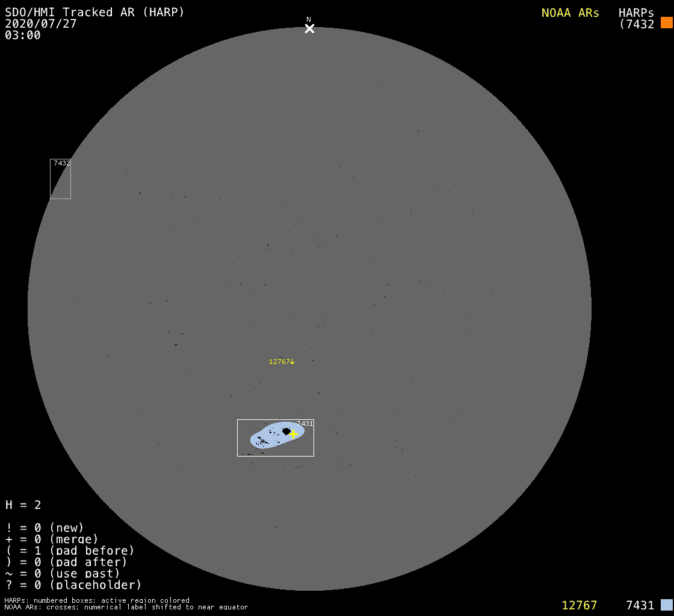
Task: Click the yellow cross NOAA AR marker
Action: tap(293, 434)
